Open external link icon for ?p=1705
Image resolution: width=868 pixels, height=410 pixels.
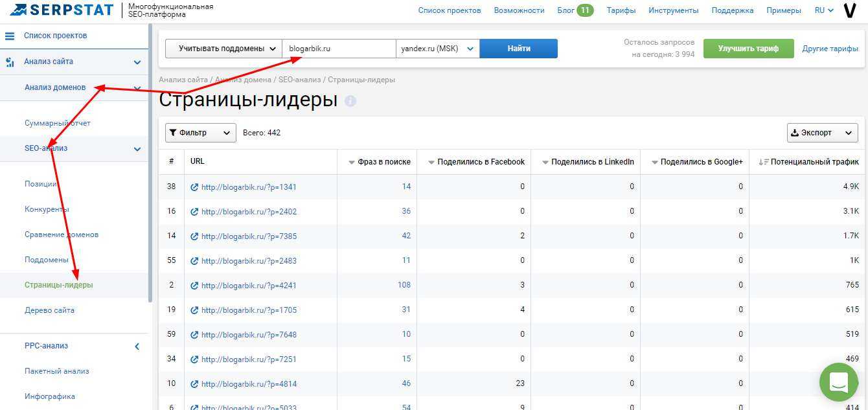point(194,310)
